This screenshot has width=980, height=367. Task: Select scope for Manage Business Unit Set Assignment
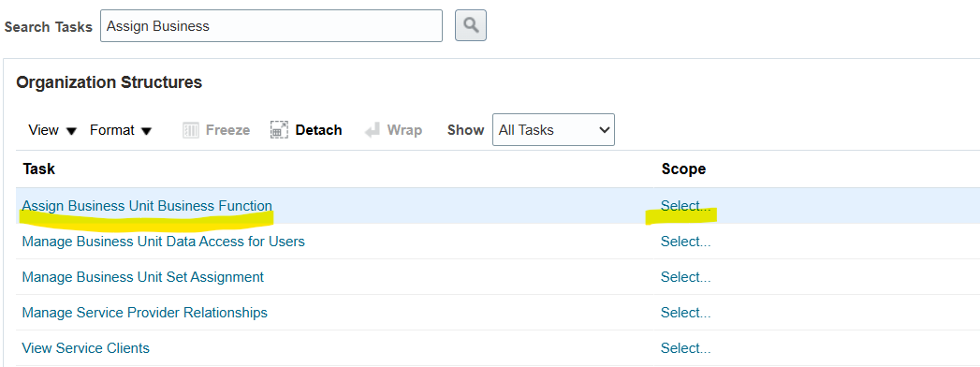point(685,277)
